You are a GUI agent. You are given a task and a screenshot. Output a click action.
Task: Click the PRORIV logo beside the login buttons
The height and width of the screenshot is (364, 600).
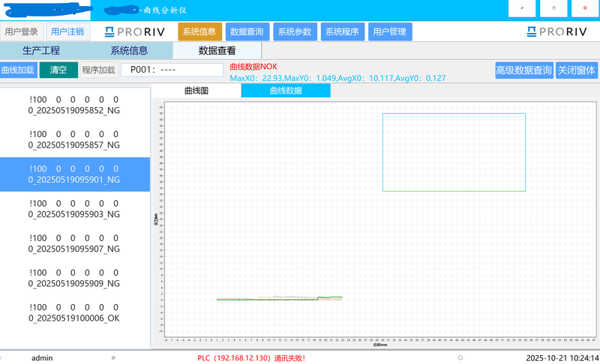[132, 31]
